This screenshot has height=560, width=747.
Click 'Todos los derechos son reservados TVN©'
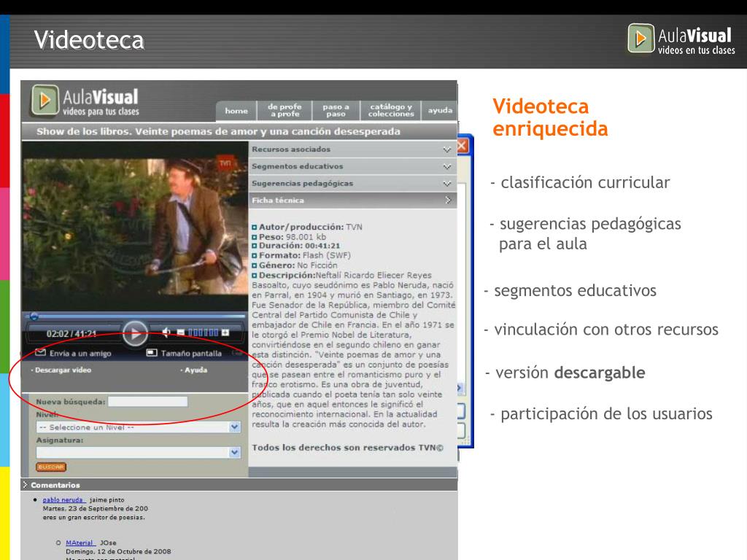coord(348,448)
